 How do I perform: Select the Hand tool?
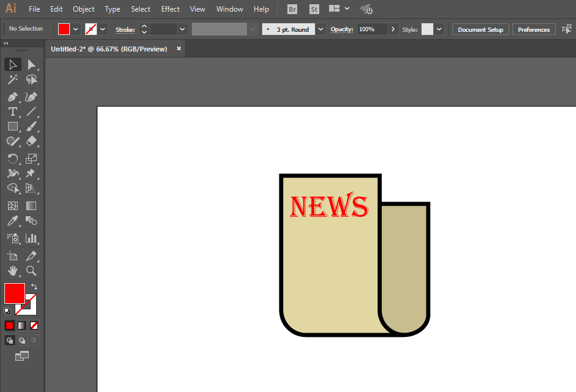[x=13, y=271]
